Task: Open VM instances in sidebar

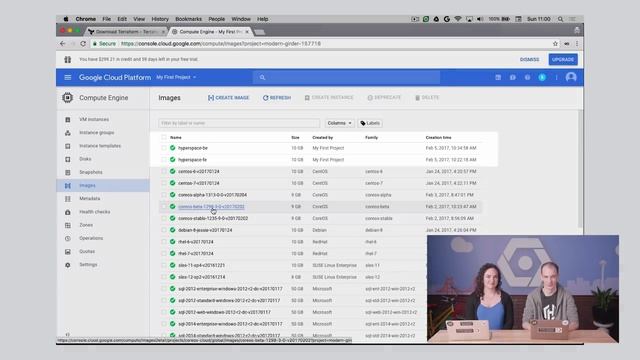Action: (x=94, y=119)
